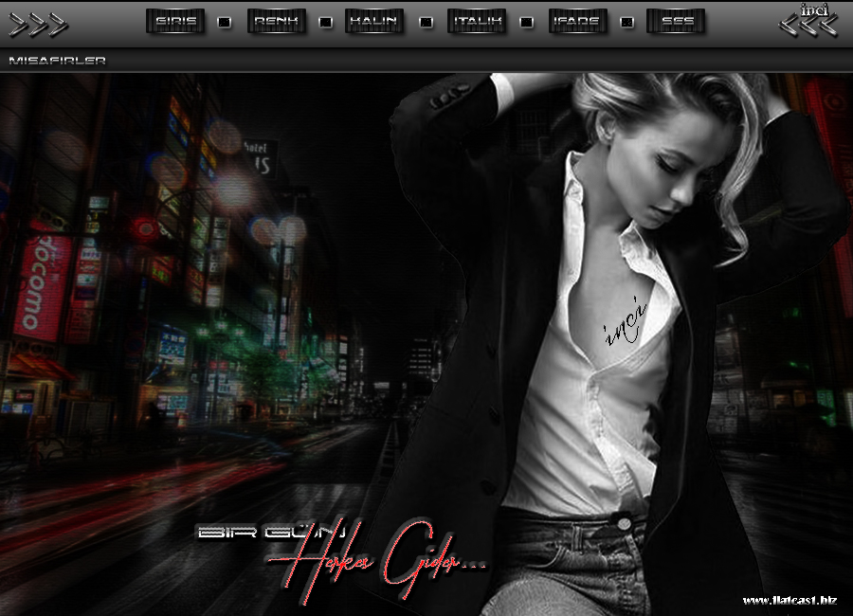
Task: Click small square between IFADE and SES
Action: (626, 22)
